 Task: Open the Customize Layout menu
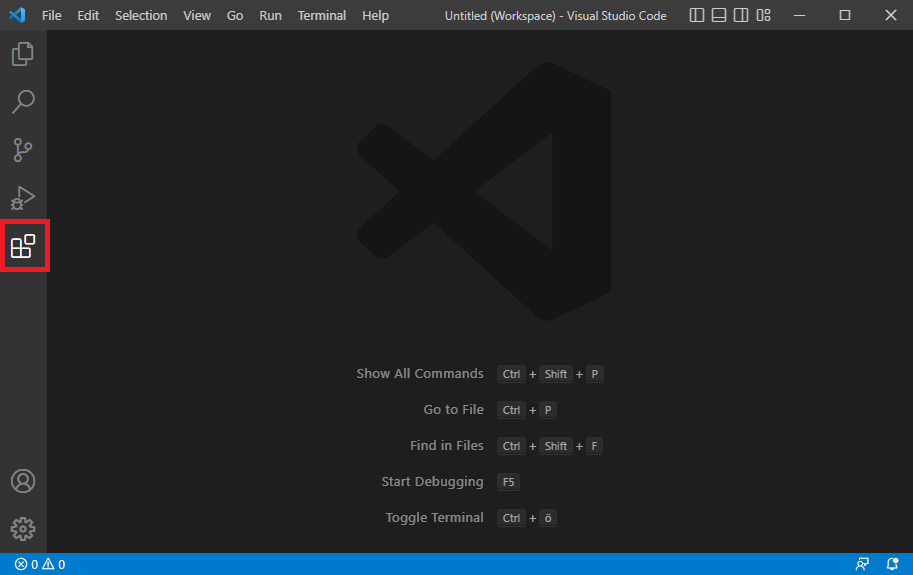tap(763, 15)
